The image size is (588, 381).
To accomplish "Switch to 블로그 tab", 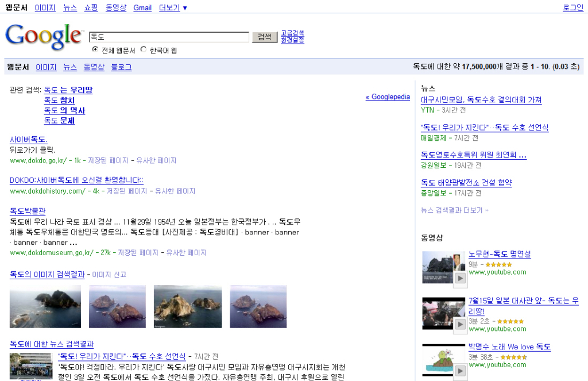I will pos(121,67).
